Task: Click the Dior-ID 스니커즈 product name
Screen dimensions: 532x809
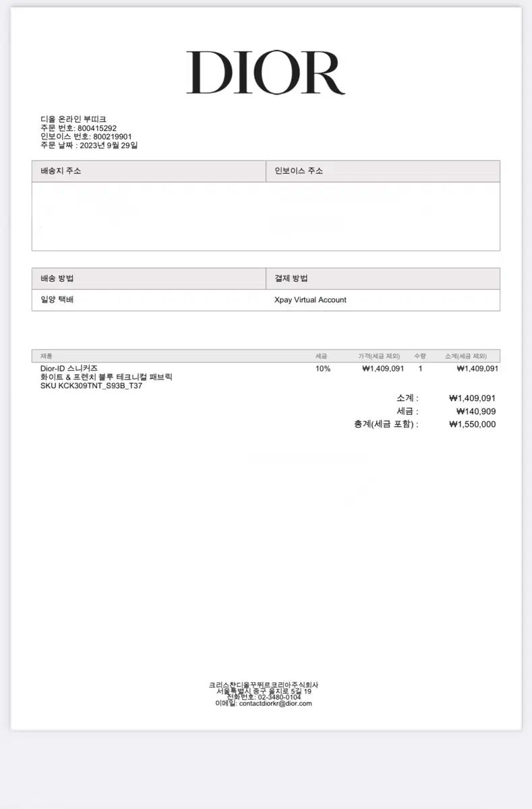Action: coord(69,368)
